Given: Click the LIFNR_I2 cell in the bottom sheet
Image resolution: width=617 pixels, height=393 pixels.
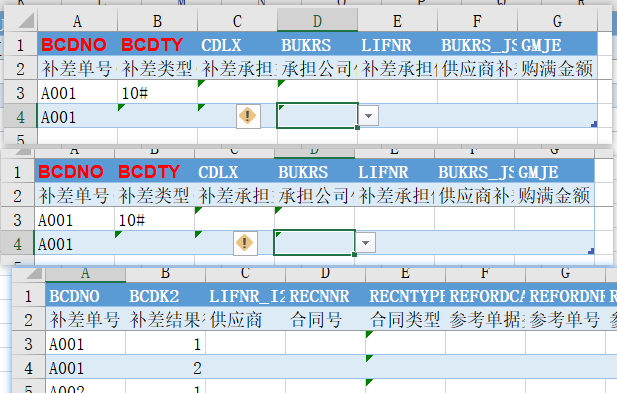Looking at the screenshot, I should click(245, 295).
